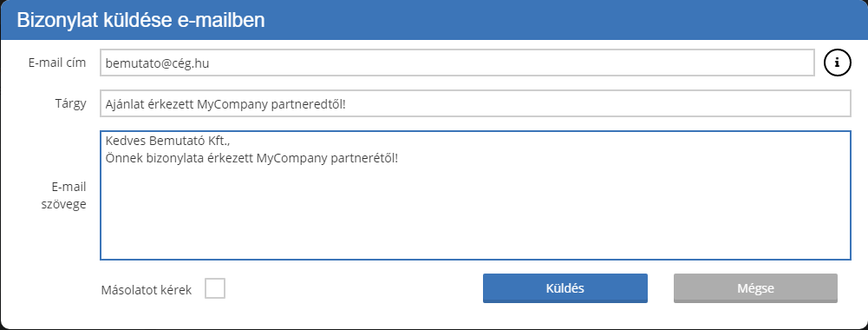868x330 pixels.
Task: Click inside the E-mail szövege text area
Action: click(x=475, y=195)
